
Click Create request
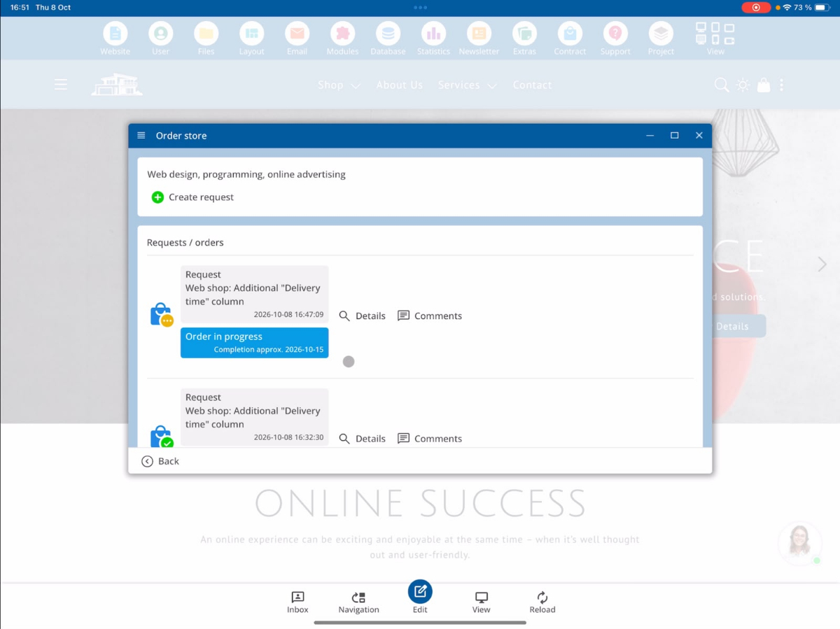point(192,197)
